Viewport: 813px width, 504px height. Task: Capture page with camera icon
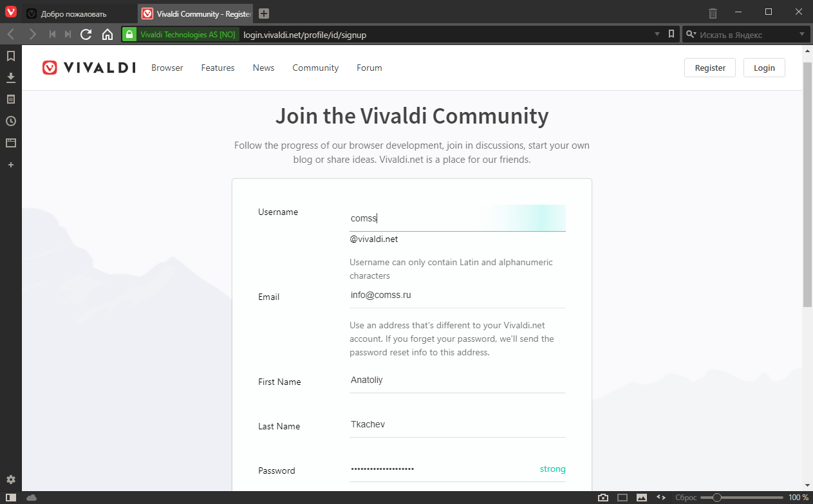tap(603, 498)
